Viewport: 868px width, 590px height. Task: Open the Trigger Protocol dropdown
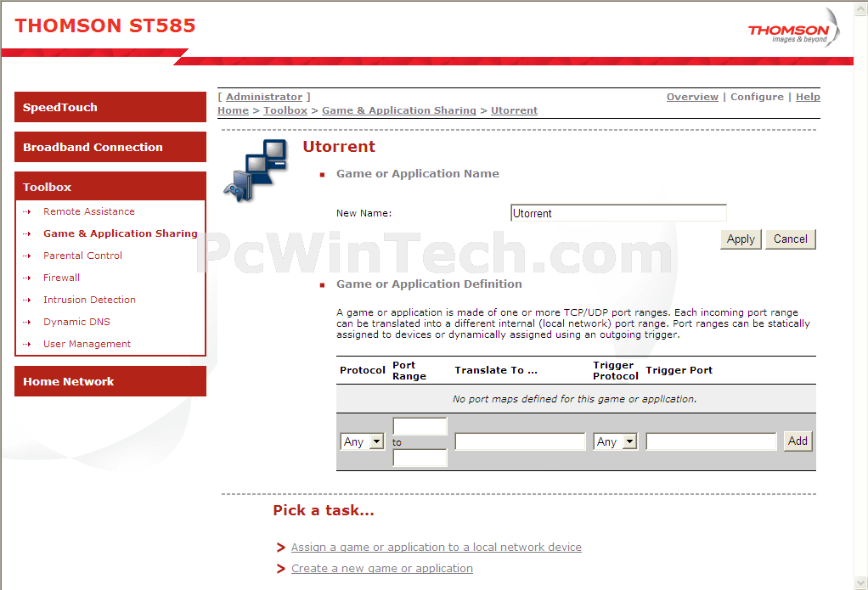(x=615, y=441)
